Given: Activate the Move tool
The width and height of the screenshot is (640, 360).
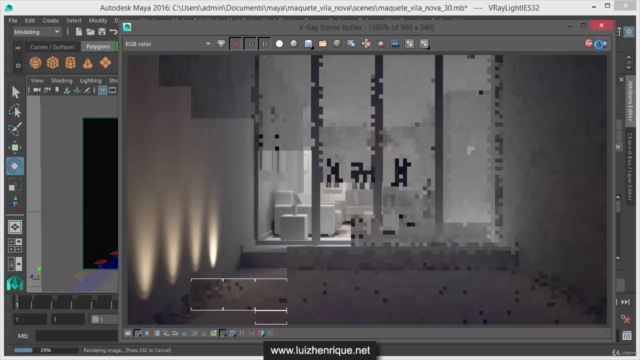Looking at the screenshot, I should [15, 147].
